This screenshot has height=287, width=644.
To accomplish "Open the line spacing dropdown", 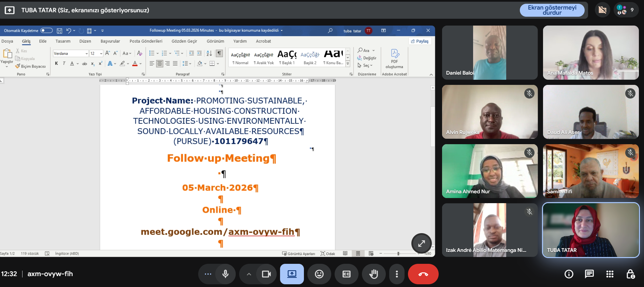I will 187,63.
